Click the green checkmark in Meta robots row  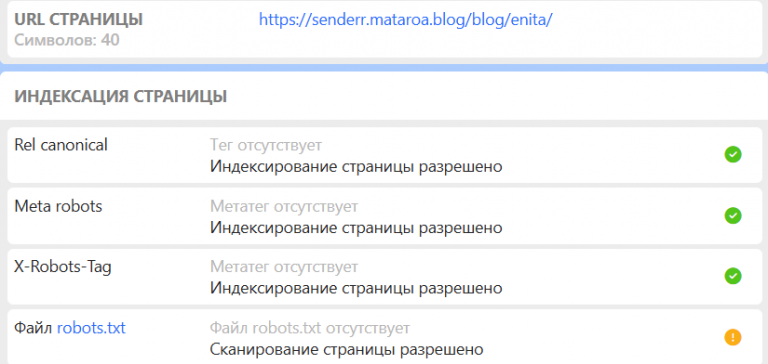pyautogui.click(x=733, y=216)
